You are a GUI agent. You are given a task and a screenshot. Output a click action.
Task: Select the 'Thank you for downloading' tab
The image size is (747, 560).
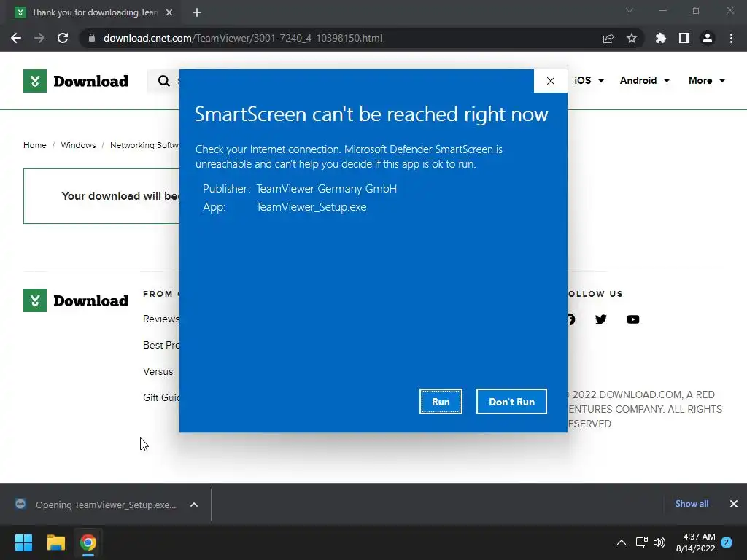point(94,12)
